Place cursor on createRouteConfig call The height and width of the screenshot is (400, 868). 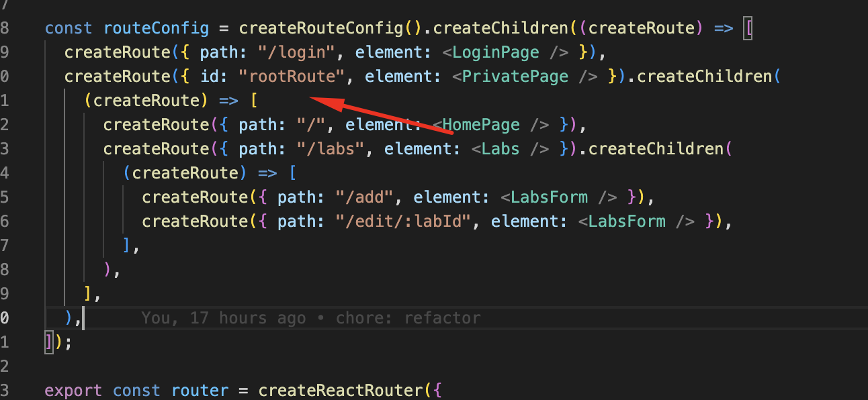[320, 28]
